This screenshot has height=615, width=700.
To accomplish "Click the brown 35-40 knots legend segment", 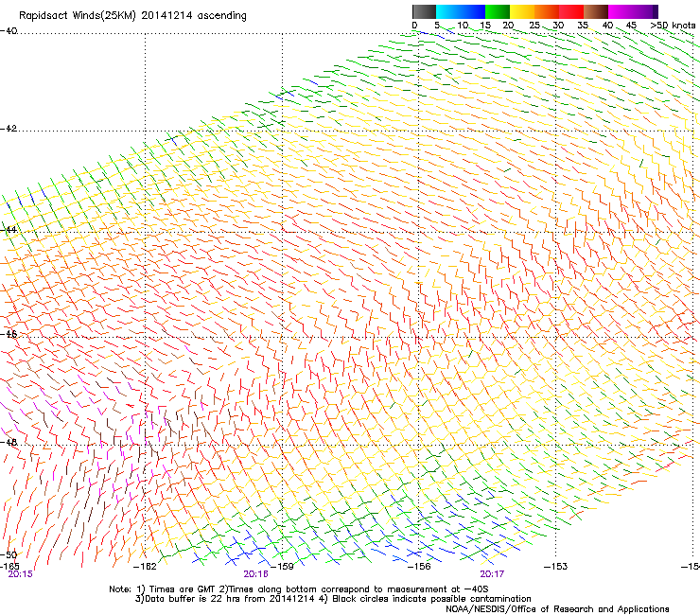I will click(596, 11).
